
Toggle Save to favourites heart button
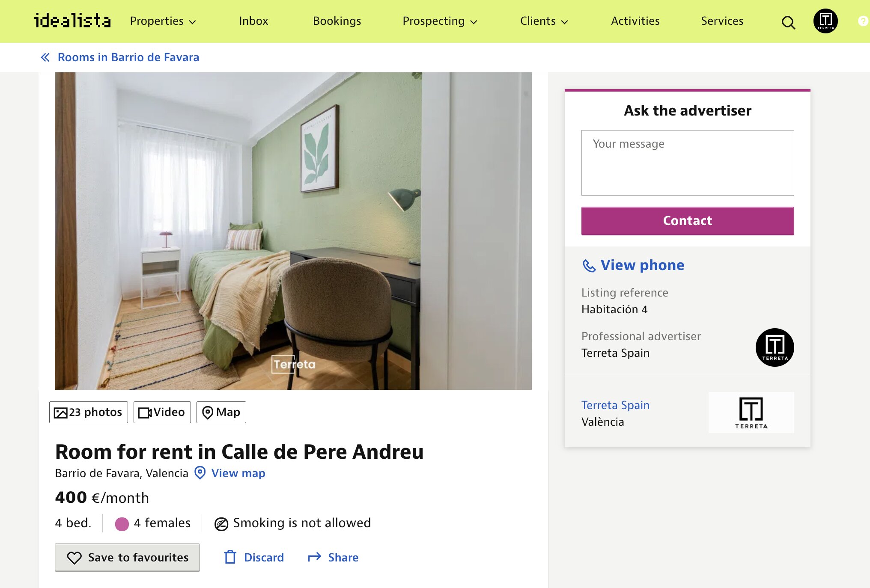(x=127, y=557)
